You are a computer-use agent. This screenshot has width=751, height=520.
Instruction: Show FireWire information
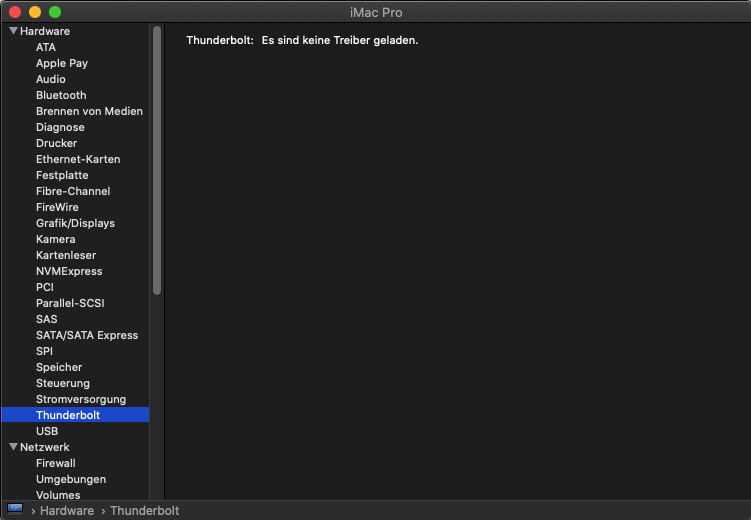click(57, 207)
